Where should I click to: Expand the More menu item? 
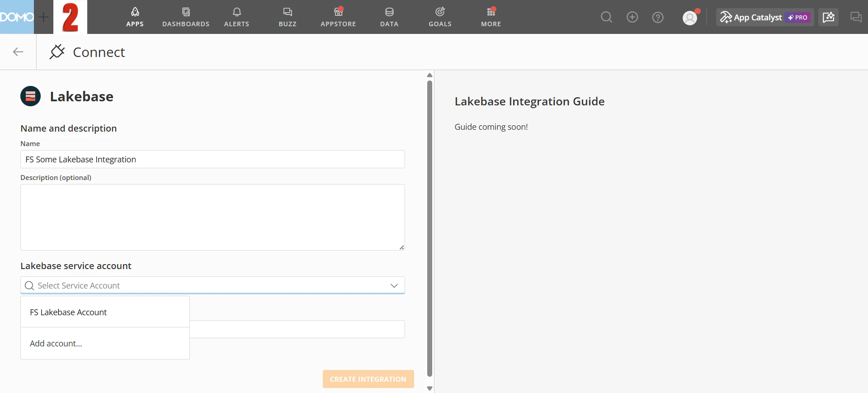(491, 17)
